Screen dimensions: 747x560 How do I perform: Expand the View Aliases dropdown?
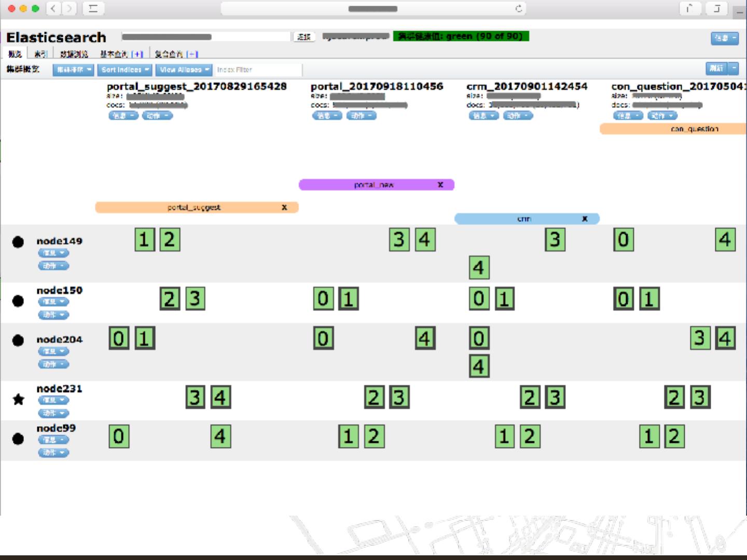click(x=184, y=69)
